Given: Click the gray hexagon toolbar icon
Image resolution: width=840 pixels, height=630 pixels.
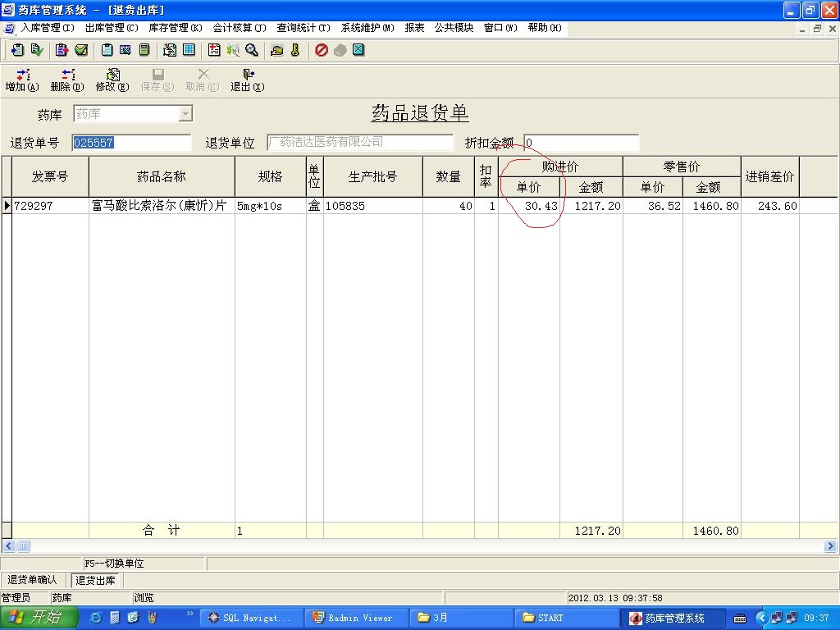Looking at the screenshot, I should point(340,50).
